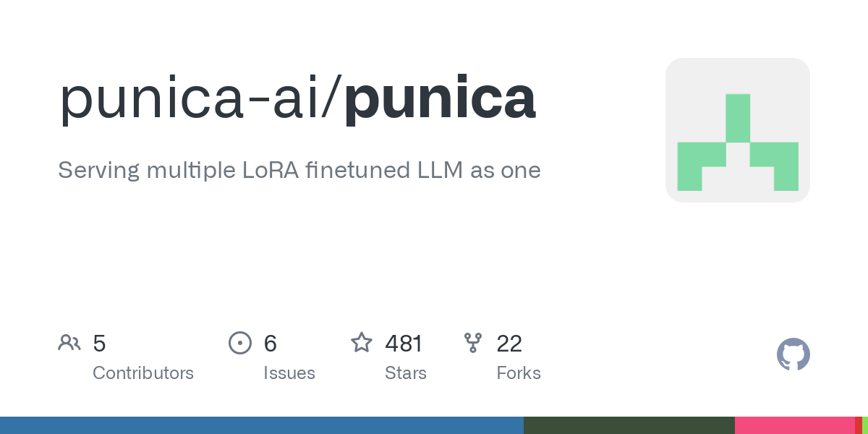868x434 pixels.
Task: Click the issues count 6
Action: click(x=270, y=344)
